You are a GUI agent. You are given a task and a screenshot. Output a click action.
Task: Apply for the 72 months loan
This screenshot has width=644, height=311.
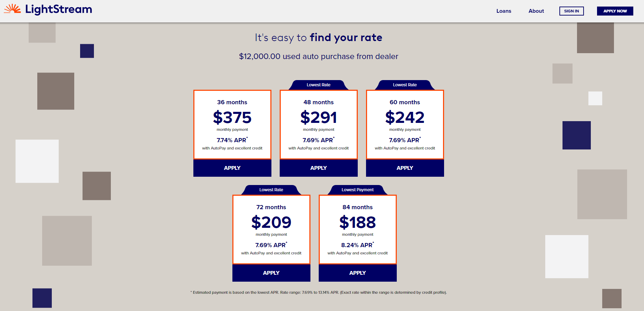pos(271,273)
